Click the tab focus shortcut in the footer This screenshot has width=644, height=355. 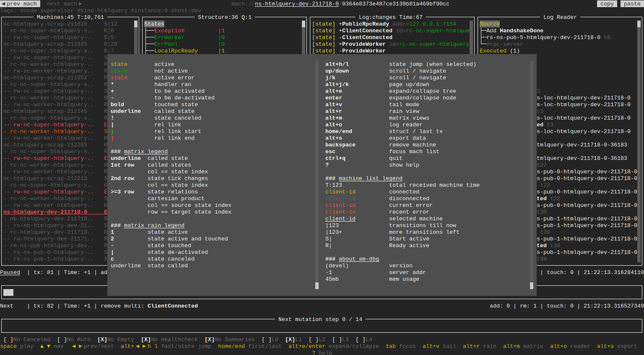click(401, 346)
